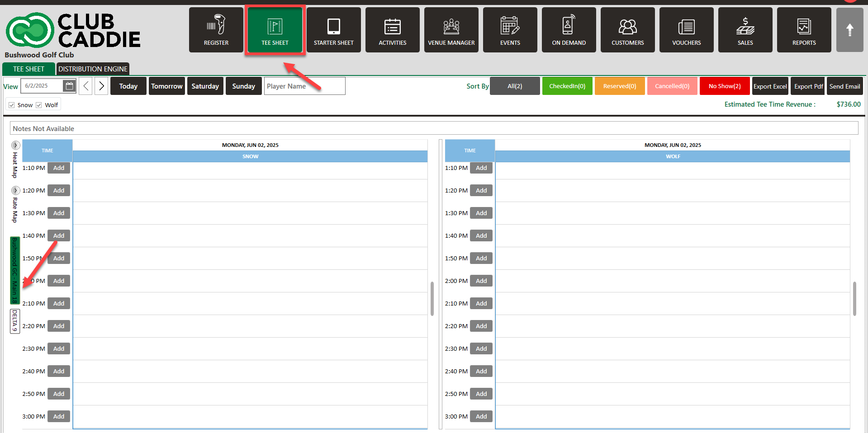Screen dimensions: 868x433
Task: Click the Bushwood Golf Club name
Action: click(39, 55)
